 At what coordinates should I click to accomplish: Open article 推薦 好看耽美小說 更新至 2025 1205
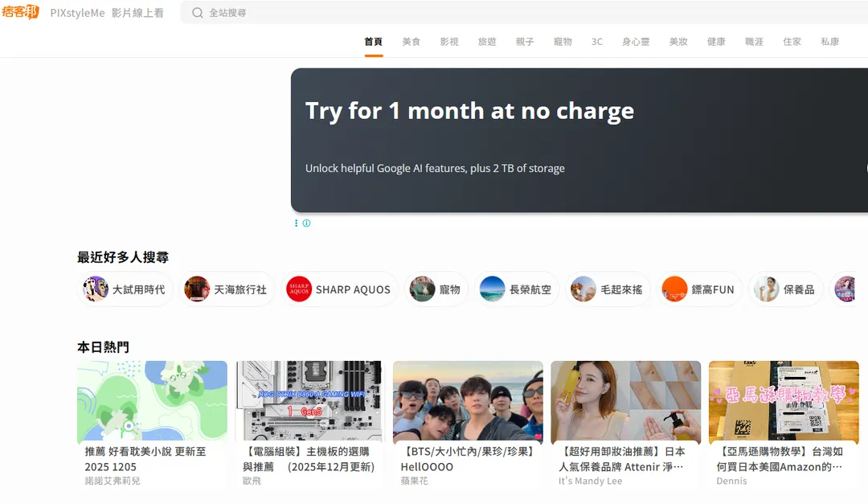[x=145, y=459]
